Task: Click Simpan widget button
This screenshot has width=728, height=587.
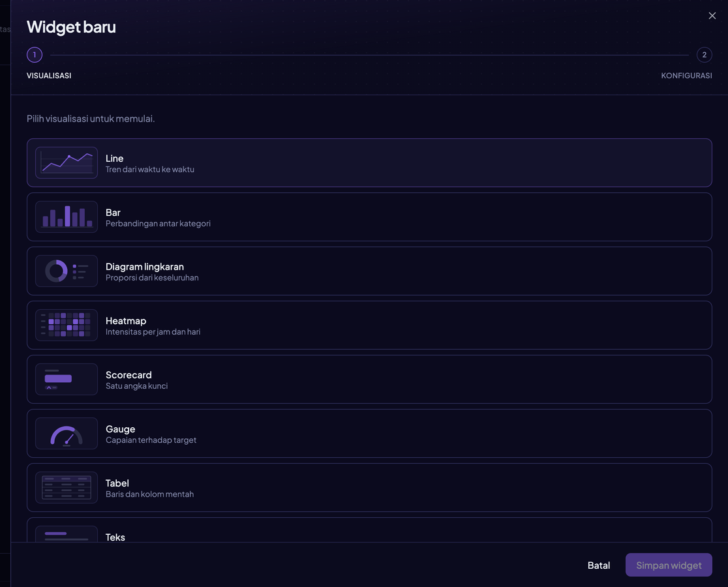Action: (669, 565)
